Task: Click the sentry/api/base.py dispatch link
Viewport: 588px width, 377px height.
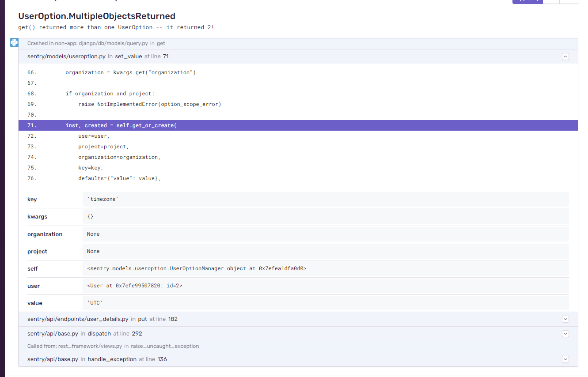Action: point(53,334)
